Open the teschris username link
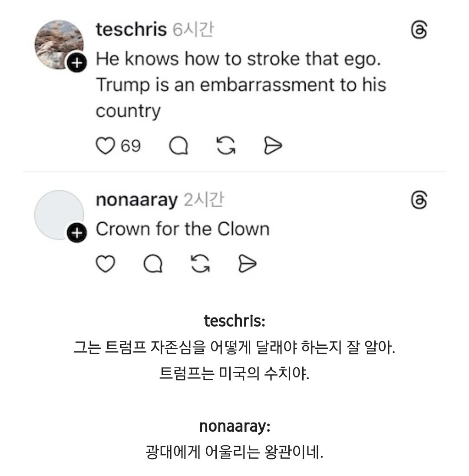Viewport: 469px width, 476px height. [131, 30]
